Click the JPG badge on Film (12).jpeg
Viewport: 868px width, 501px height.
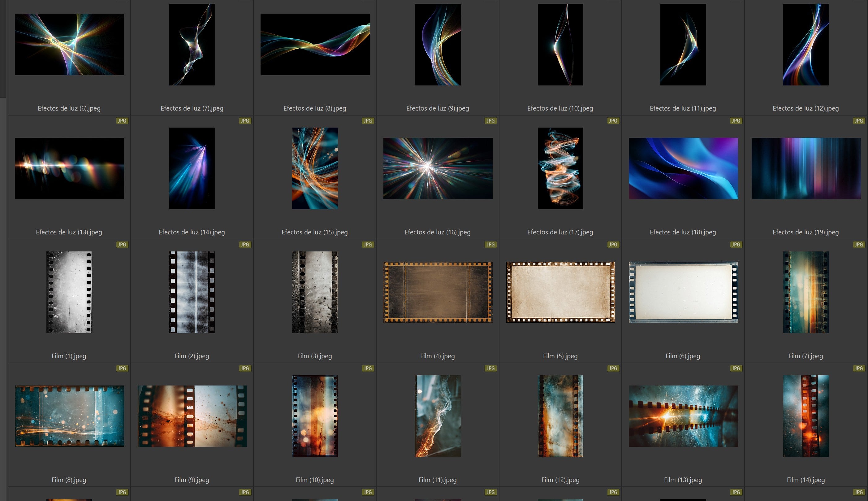(613, 368)
